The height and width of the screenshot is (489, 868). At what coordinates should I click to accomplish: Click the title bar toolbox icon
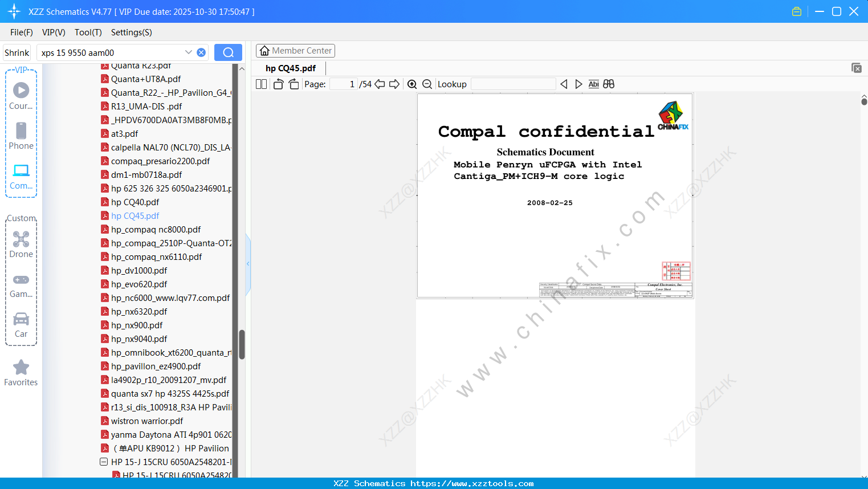[x=797, y=11]
